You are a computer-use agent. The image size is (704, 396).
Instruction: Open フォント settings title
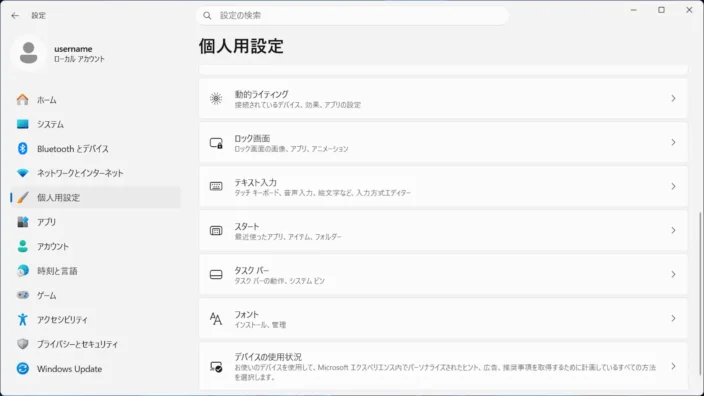[x=246, y=314]
